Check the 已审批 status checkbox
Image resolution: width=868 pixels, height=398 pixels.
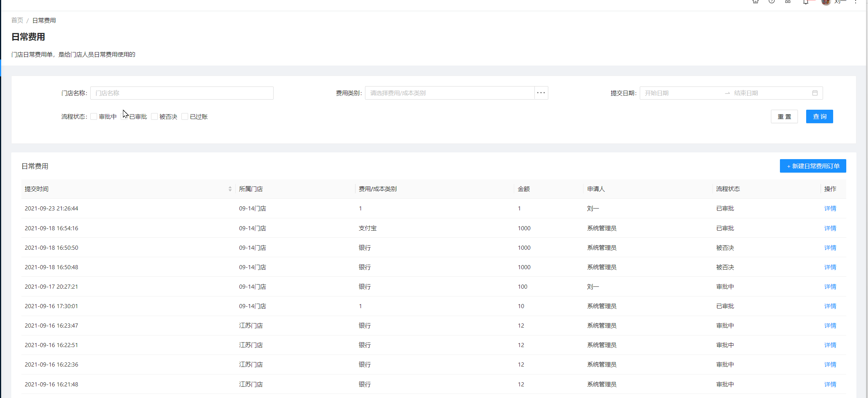tap(124, 116)
